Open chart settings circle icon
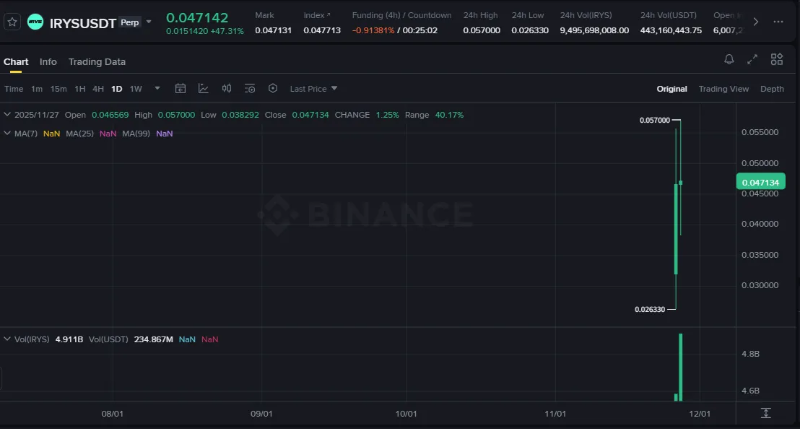Viewport: 800px width, 429px height. coord(273,88)
